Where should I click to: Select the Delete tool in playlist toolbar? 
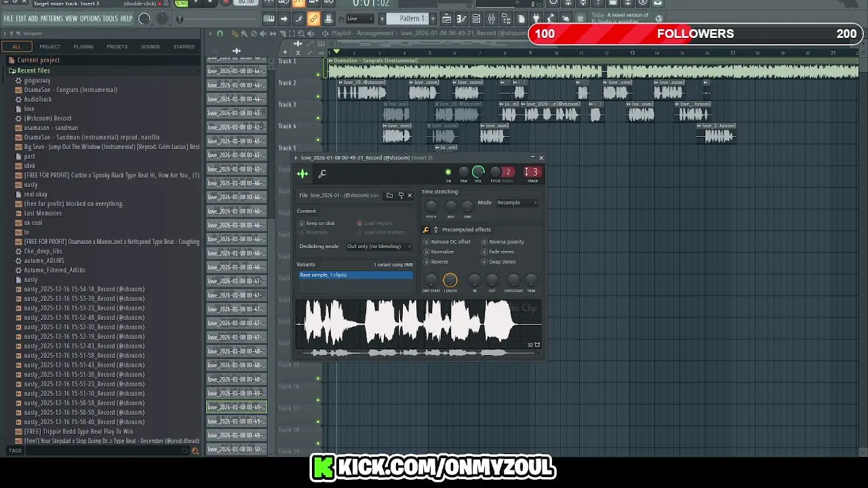pos(254,34)
